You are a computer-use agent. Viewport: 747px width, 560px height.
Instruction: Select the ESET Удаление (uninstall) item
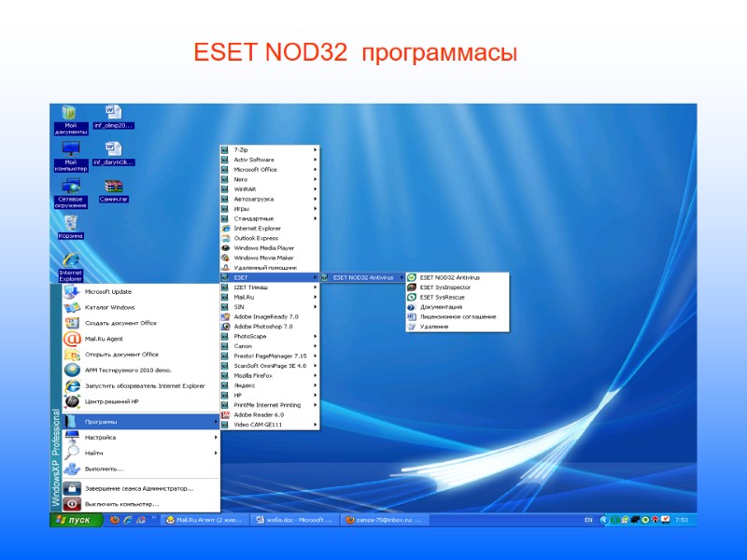click(x=444, y=326)
